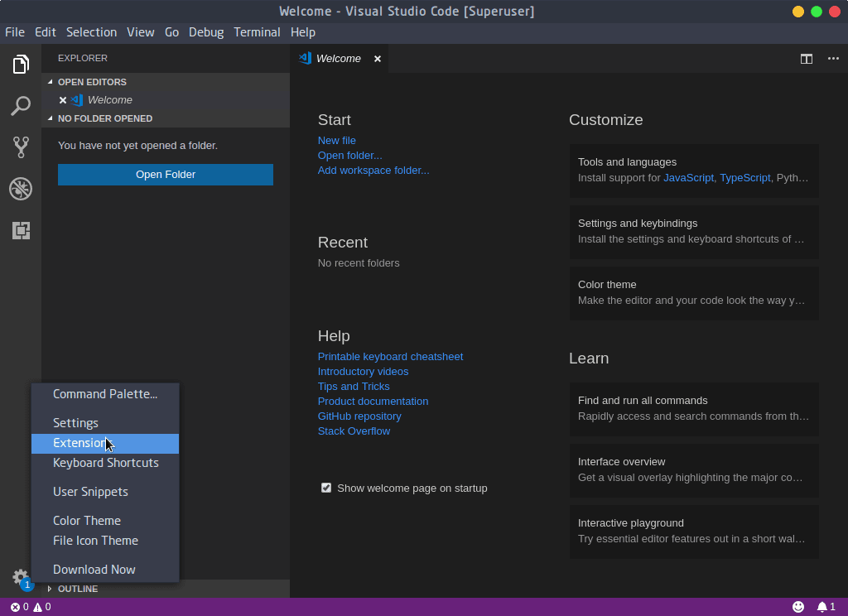Open the Printable keyboard cheatsheet link

pyautogui.click(x=390, y=356)
